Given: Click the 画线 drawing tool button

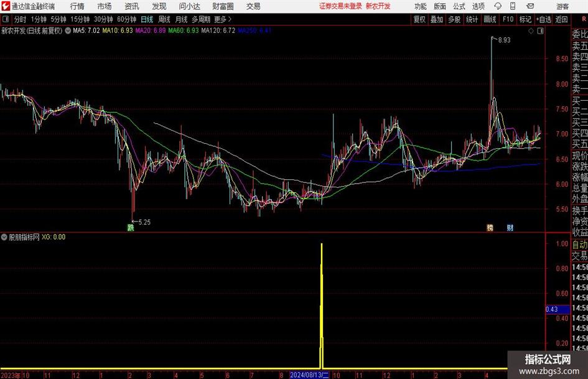Looking at the screenshot, I should click(x=490, y=19).
